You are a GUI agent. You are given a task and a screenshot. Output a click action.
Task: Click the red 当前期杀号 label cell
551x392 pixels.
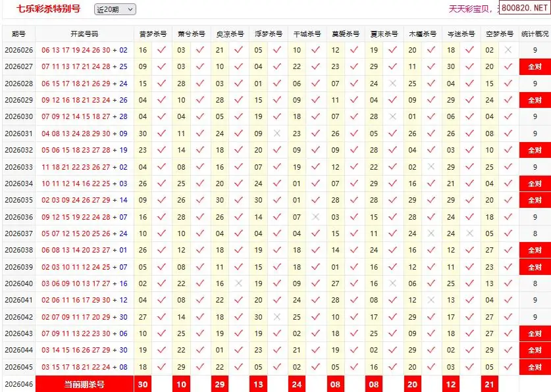click(84, 384)
